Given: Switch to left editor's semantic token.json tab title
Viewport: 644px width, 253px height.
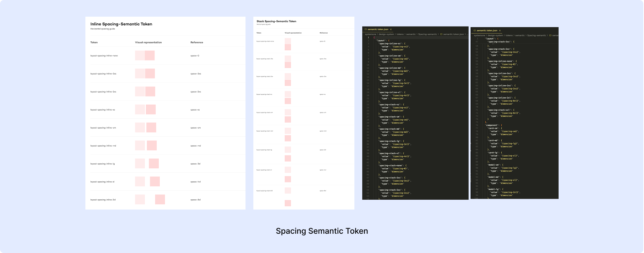Looking at the screenshot, I should click(378, 29).
